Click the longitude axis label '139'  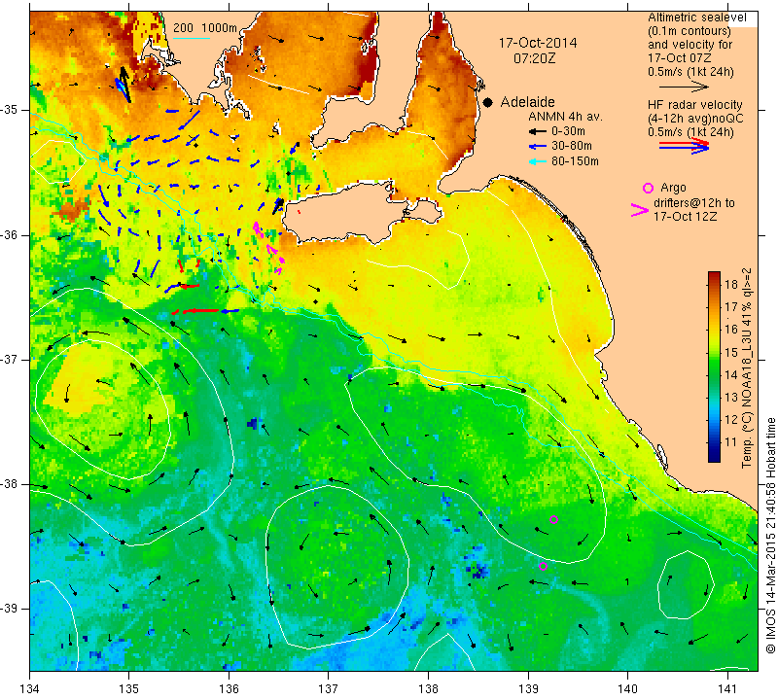click(x=528, y=688)
